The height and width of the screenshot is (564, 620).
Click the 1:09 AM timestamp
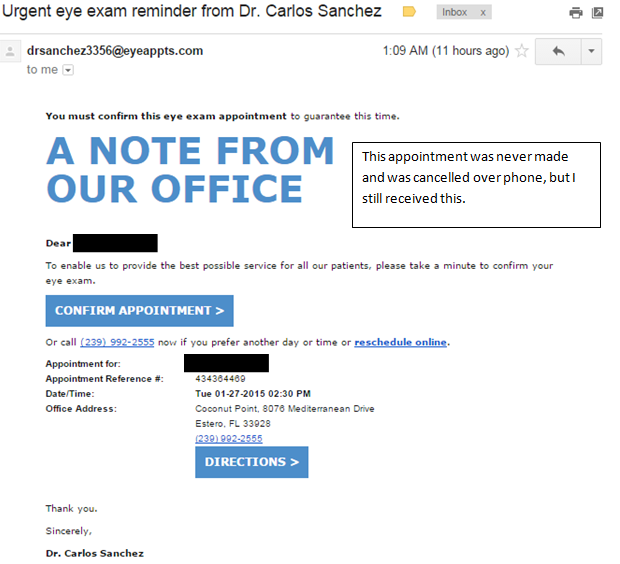point(446,51)
